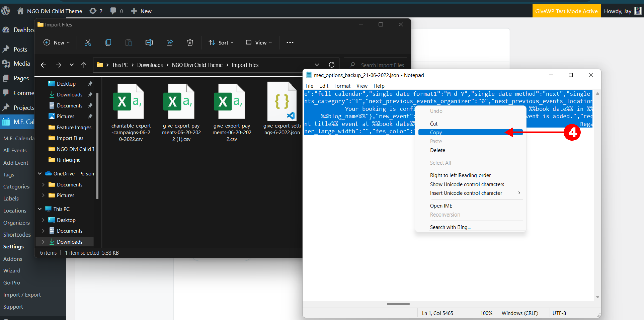644x320 pixels.
Task: Open the Notepad Edit menu
Action: (x=324, y=86)
